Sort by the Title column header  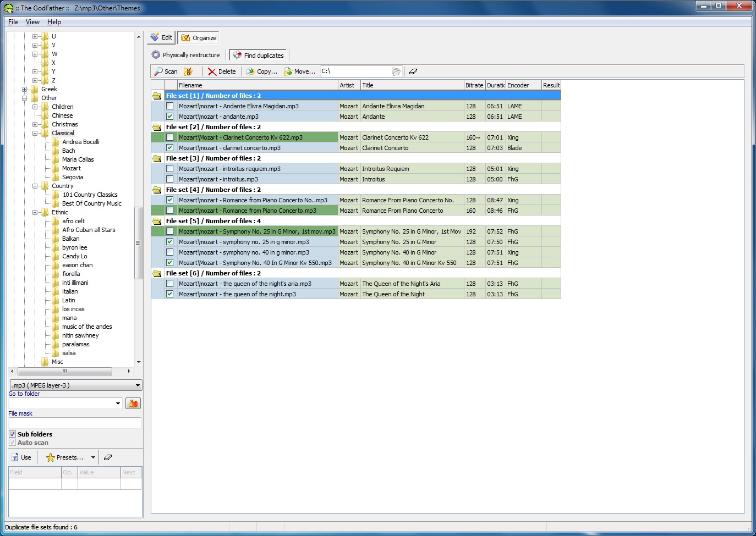[412, 85]
